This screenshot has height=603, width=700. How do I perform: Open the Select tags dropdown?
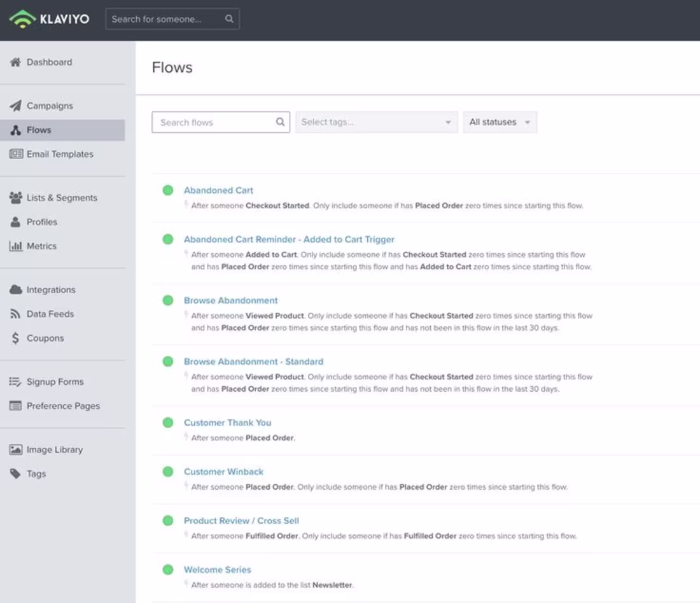tap(376, 121)
